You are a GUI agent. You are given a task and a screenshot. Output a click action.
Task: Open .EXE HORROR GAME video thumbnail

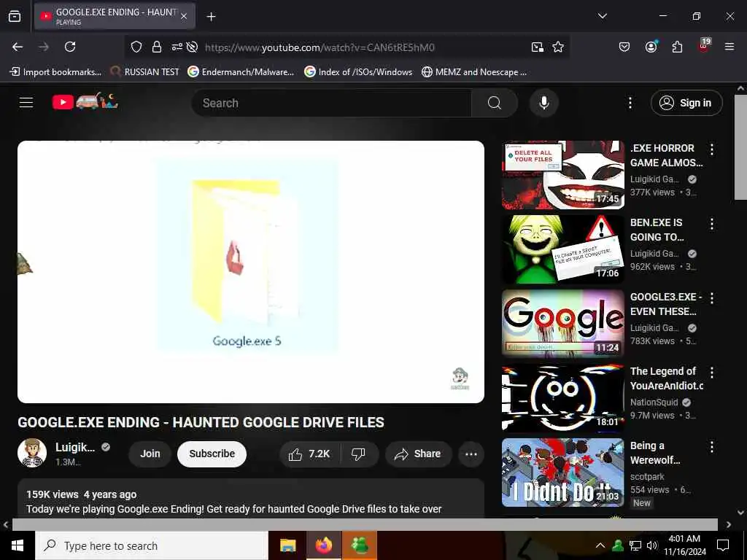(x=563, y=175)
